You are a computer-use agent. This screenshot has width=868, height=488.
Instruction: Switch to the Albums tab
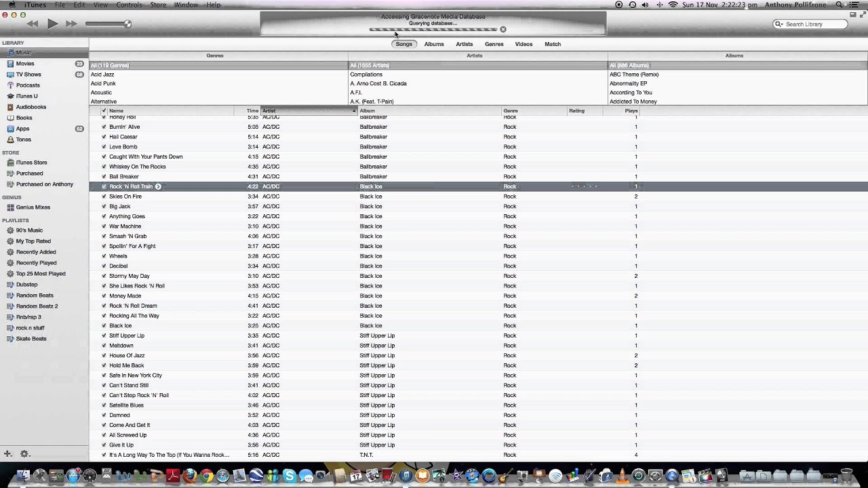[x=434, y=44]
